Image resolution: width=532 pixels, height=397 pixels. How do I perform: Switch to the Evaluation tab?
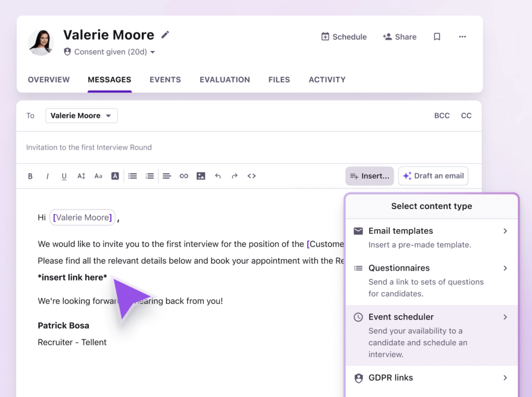225,80
